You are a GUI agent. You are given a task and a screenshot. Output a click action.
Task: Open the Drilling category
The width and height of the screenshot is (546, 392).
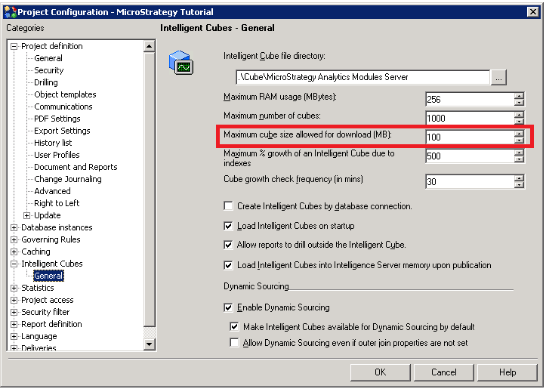coord(46,82)
